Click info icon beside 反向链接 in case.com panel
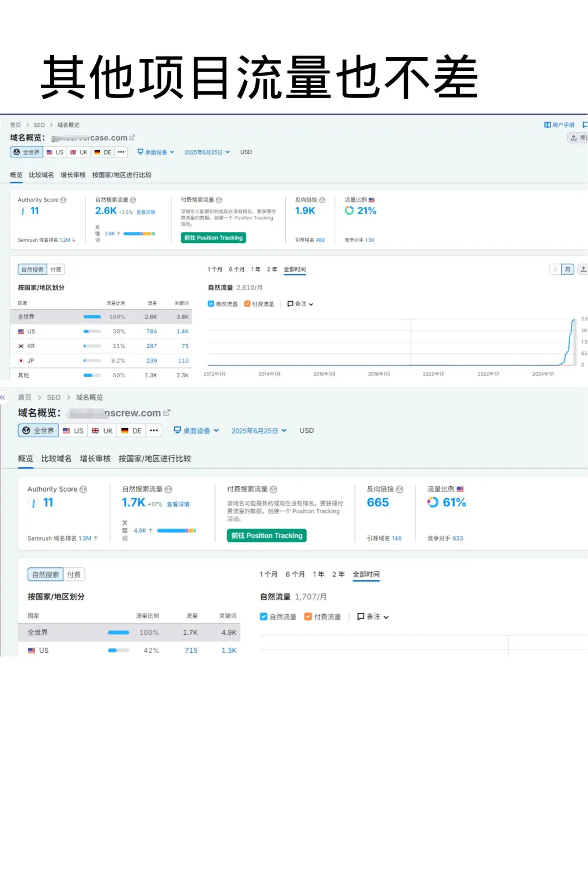 pos(322,200)
